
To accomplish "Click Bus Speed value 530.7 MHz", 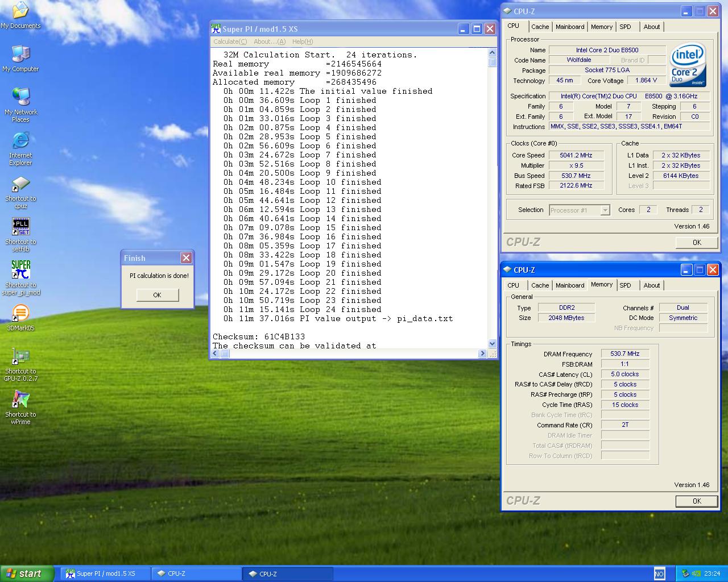I will (x=576, y=176).
